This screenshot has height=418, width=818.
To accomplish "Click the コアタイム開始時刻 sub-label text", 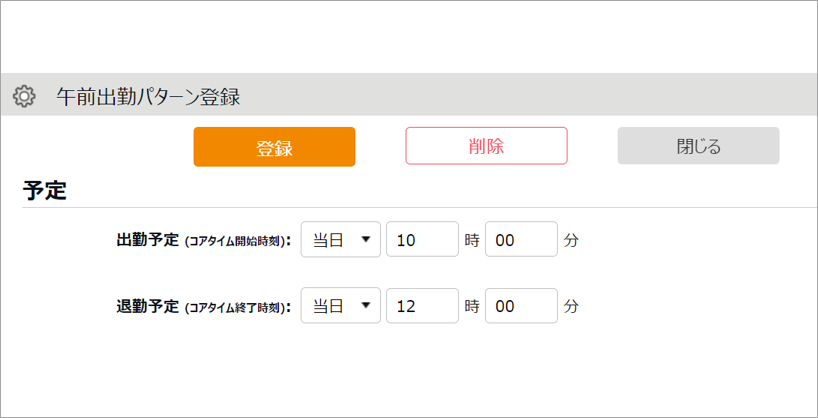I will click(x=235, y=241).
